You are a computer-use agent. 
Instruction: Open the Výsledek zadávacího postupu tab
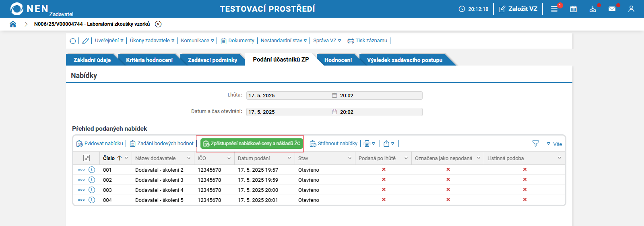pyautogui.click(x=405, y=60)
